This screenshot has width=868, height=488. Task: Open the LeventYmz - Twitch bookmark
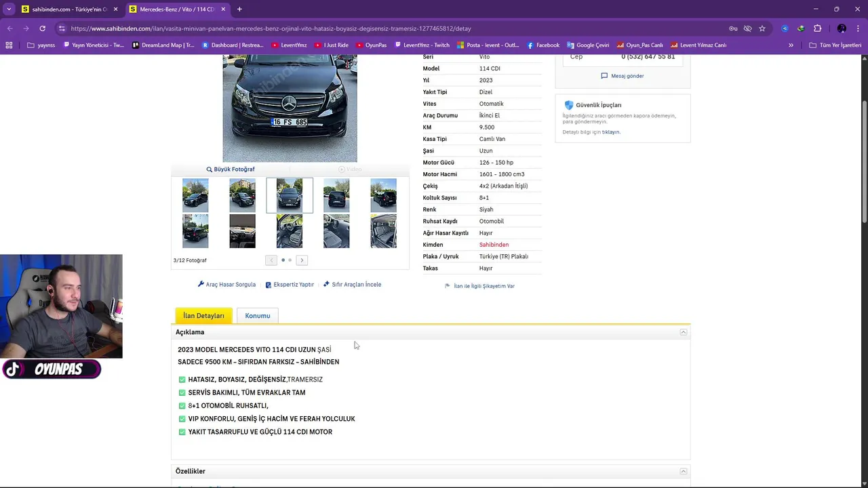point(422,45)
